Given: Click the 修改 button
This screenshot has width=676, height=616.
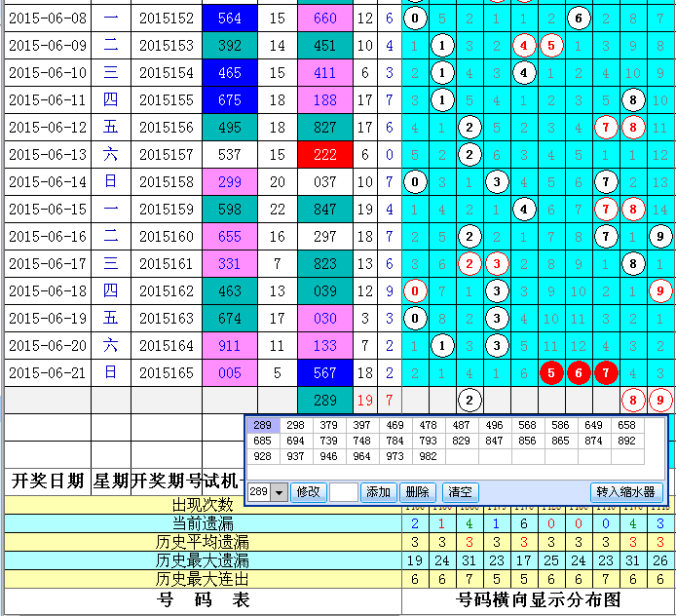Looking at the screenshot, I should point(308,492).
